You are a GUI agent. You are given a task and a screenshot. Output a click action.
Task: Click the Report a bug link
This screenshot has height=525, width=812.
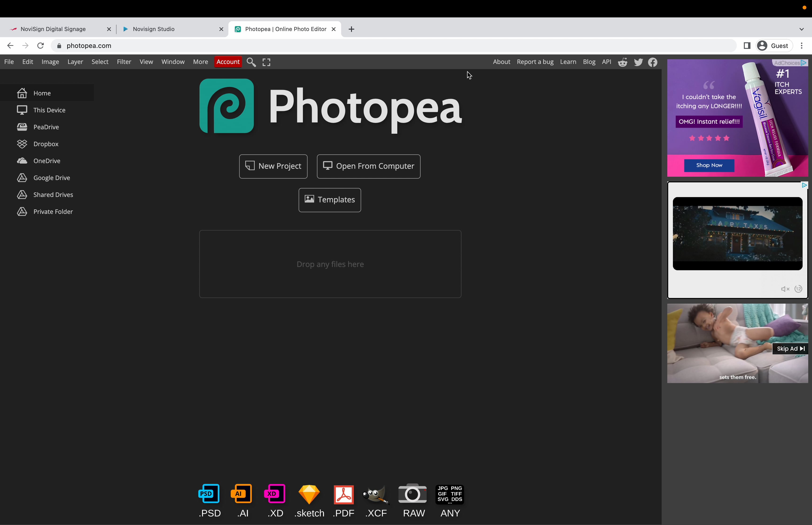pyautogui.click(x=535, y=62)
